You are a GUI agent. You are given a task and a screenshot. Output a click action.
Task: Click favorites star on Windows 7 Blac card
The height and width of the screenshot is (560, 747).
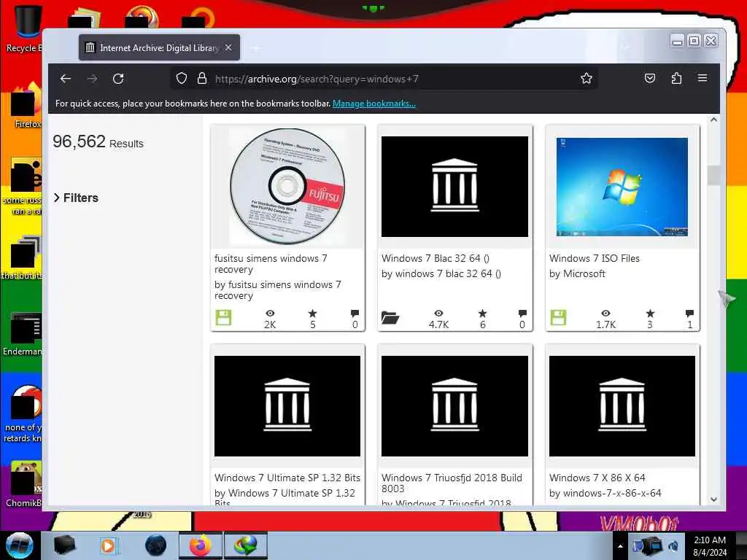pos(483,314)
